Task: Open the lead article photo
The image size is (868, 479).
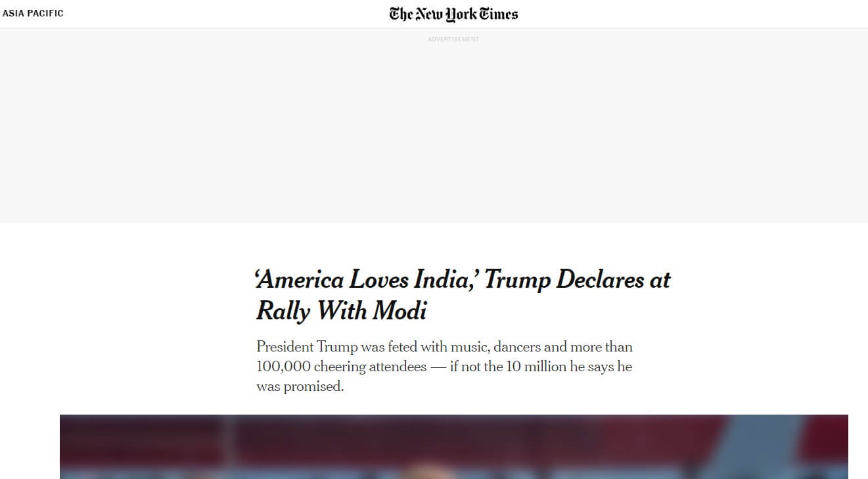Action: 453,447
